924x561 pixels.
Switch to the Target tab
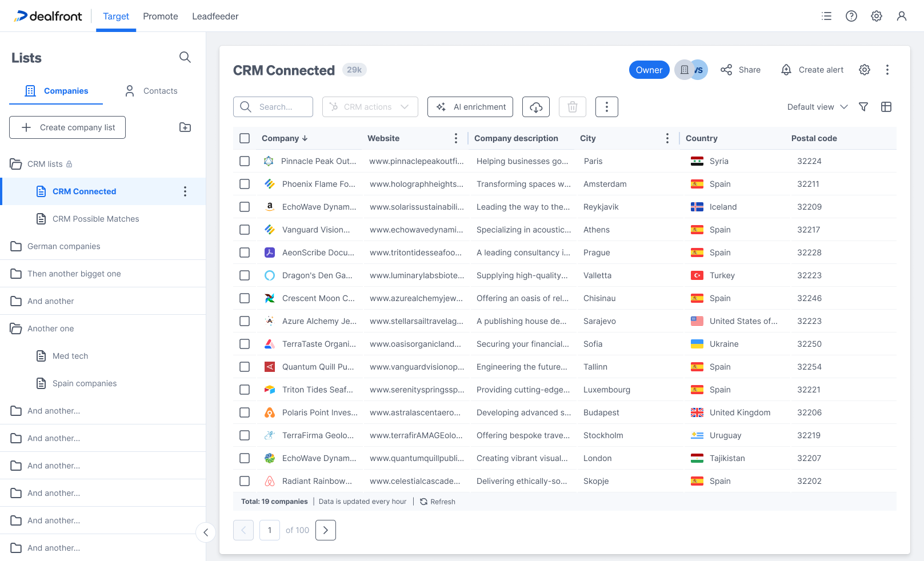click(116, 16)
